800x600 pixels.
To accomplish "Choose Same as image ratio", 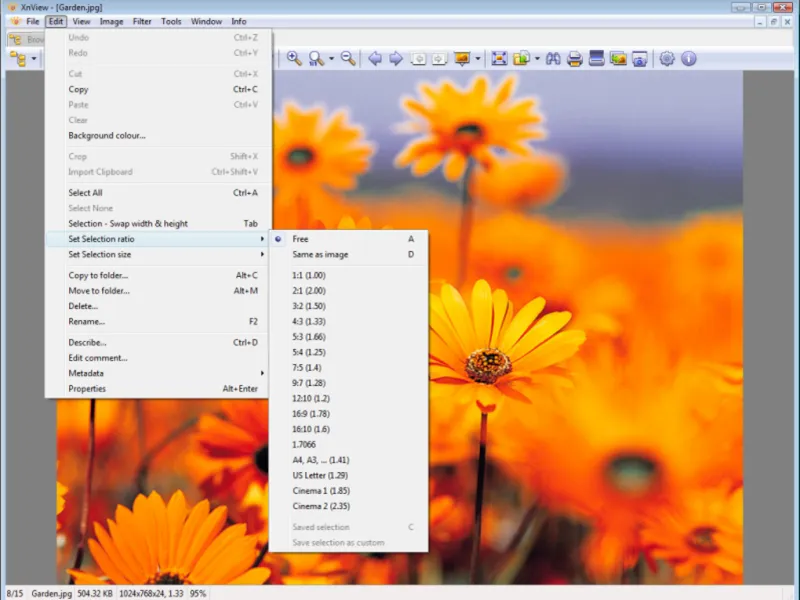I will tap(349, 254).
